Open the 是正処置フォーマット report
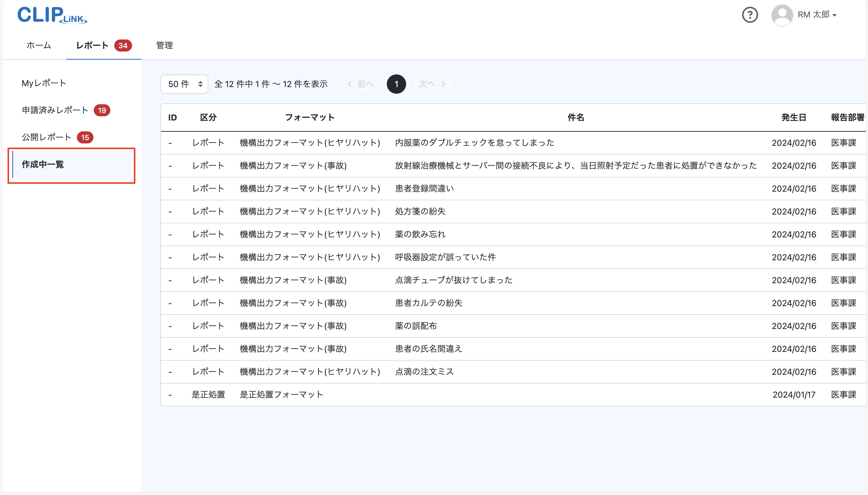The width and height of the screenshot is (868, 495). click(x=282, y=394)
